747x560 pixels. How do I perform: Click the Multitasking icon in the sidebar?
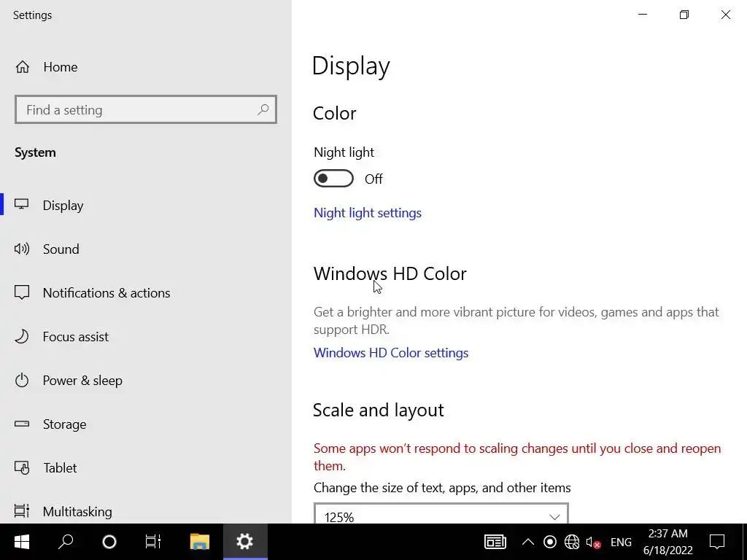click(22, 511)
